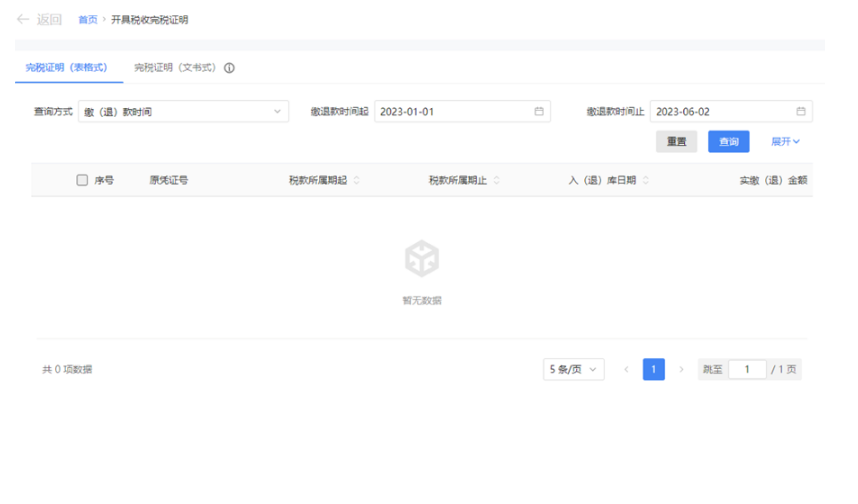Switch to the 完税证明（文书式）tab
The width and height of the screenshot is (858, 504).
pos(174,68)
